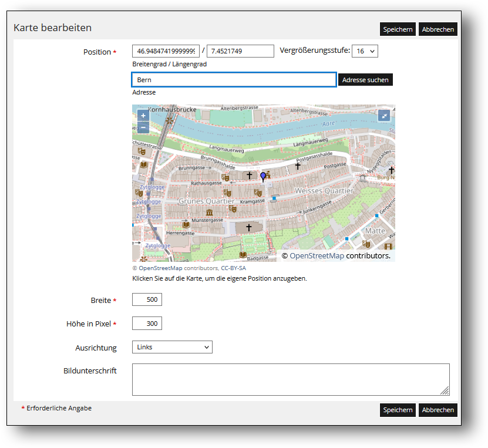Click into the Bildunterschrift text area

[x=291, y=379]
